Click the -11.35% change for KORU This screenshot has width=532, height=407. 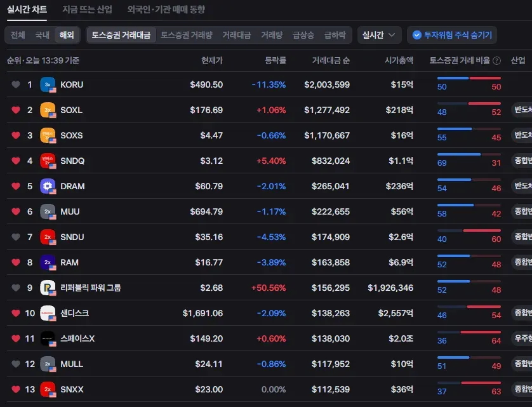tap(269, 84)
